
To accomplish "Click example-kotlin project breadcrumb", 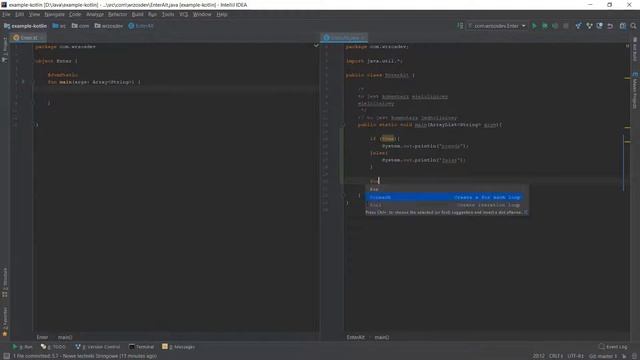I will [x=25, y=26].
